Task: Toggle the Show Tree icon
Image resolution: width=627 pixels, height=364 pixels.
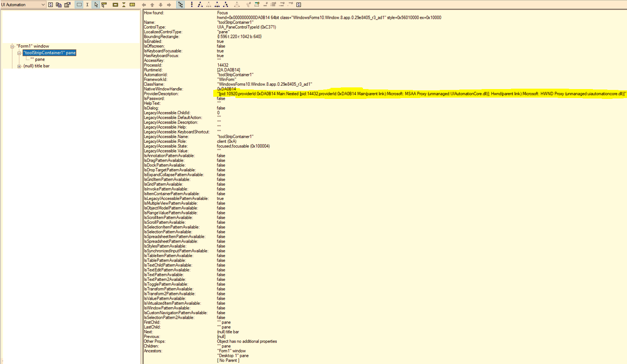Action: [181, 5]
